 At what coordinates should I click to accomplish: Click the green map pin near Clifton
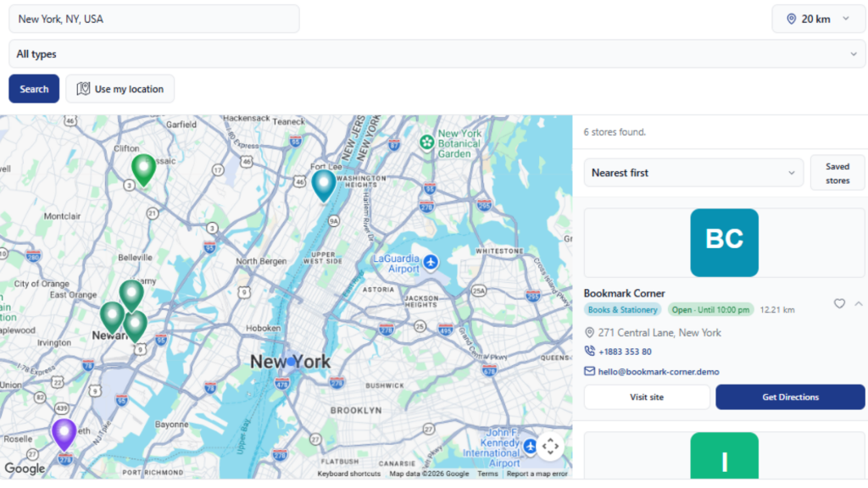(143, 169)
